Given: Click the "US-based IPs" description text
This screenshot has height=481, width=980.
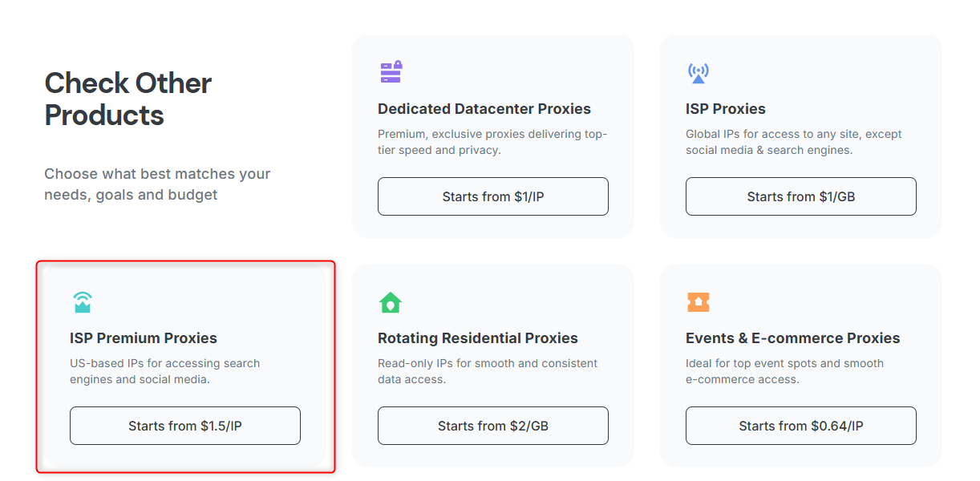Looking at the screenshot, I should point(164,371).
